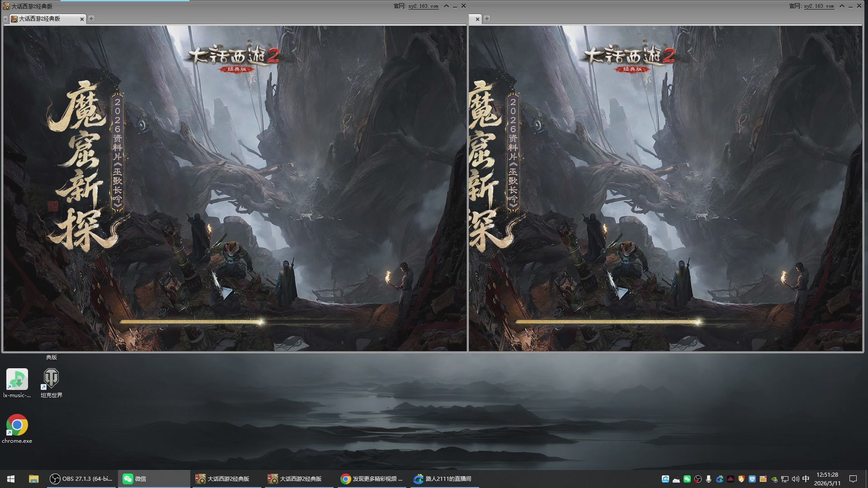Viewport: 868px width, 488px height.
Task: Open xy2.163.com link in right game window
Action: coord(819,6)
